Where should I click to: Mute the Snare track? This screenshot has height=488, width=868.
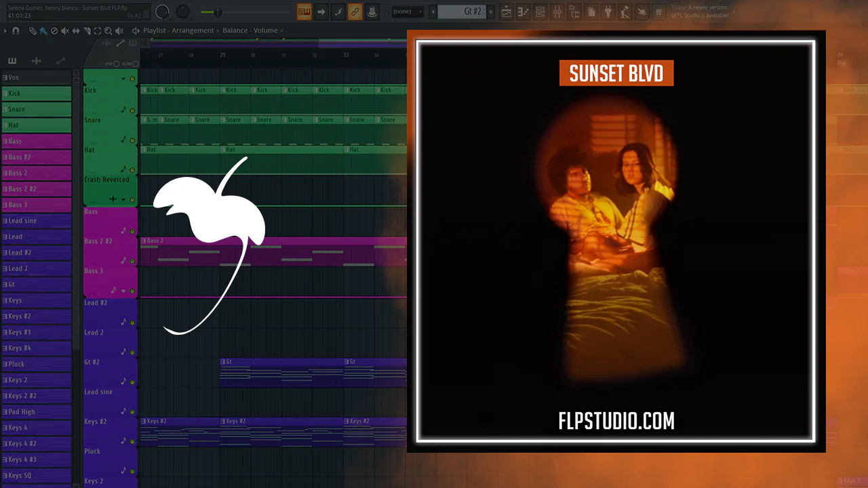coord(132,139)
